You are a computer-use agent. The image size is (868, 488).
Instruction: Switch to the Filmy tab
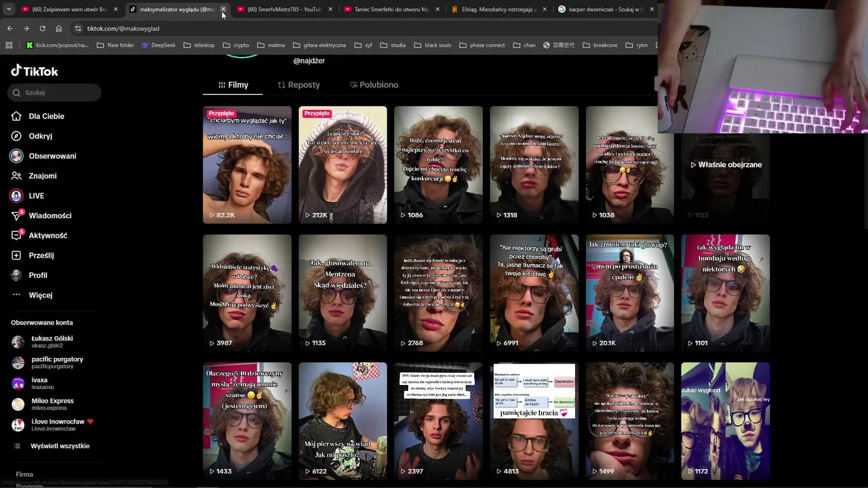[x=233, y=85]
